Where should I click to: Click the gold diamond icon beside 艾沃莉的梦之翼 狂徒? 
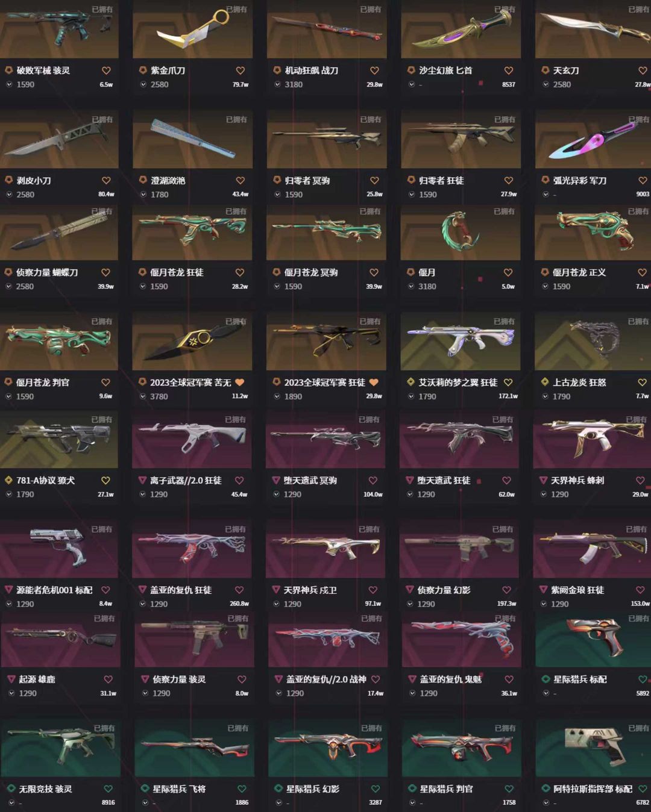click(x=410, y=383)
